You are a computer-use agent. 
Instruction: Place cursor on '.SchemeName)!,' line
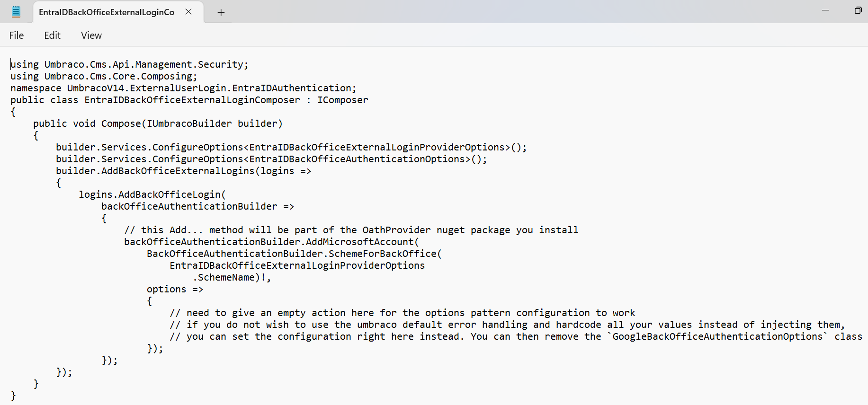232,277
